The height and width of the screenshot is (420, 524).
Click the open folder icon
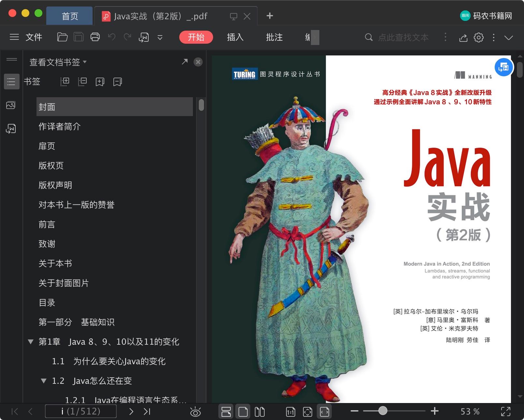pyautogui.click(x=62, y=37)
